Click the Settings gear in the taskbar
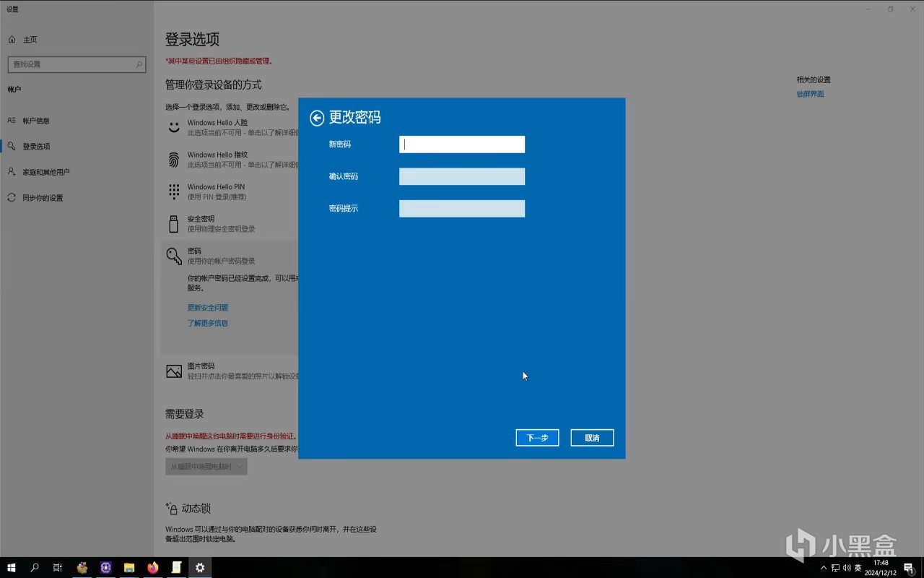Image resolution: width=924 pixels, height=578 pixels. tap(200, 568)
